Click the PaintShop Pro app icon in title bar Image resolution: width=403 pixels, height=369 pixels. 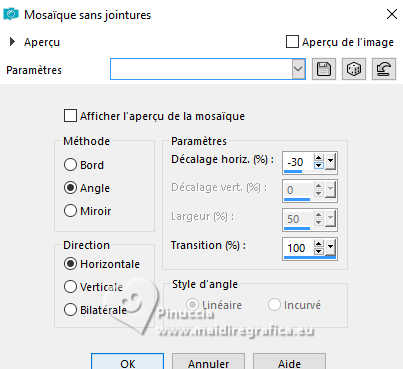(11, 14)
